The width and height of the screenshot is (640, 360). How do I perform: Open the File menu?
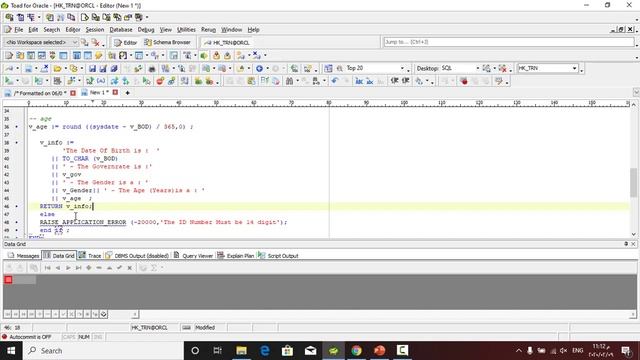click(19, 30)
